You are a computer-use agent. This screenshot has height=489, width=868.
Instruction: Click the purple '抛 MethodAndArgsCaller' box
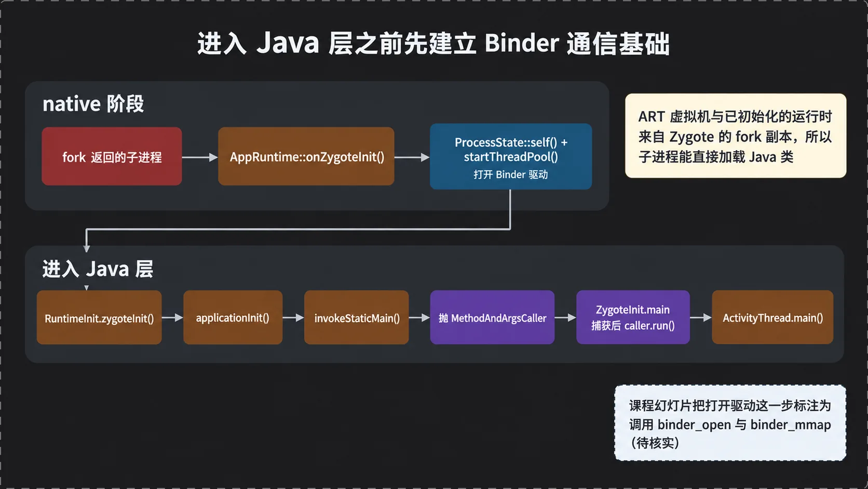pyautogui.click(x=492, y=318)
